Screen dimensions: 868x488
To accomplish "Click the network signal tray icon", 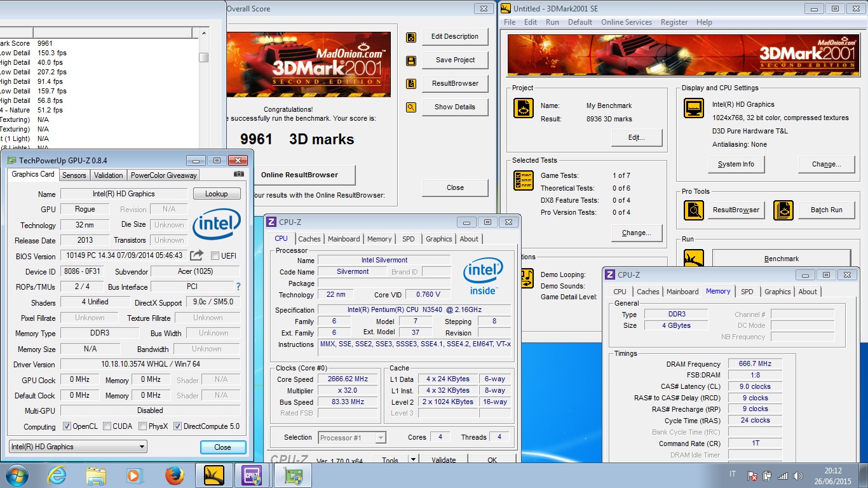I will [783, 476].
